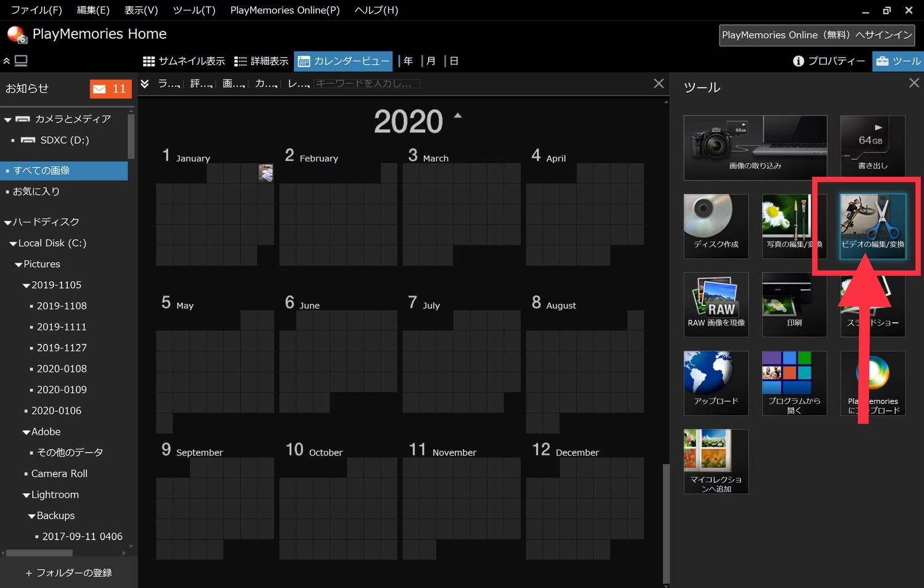Collapse the カメラとメディア tree section
Screen dimensions: 924x588
[x=8, y=120]
